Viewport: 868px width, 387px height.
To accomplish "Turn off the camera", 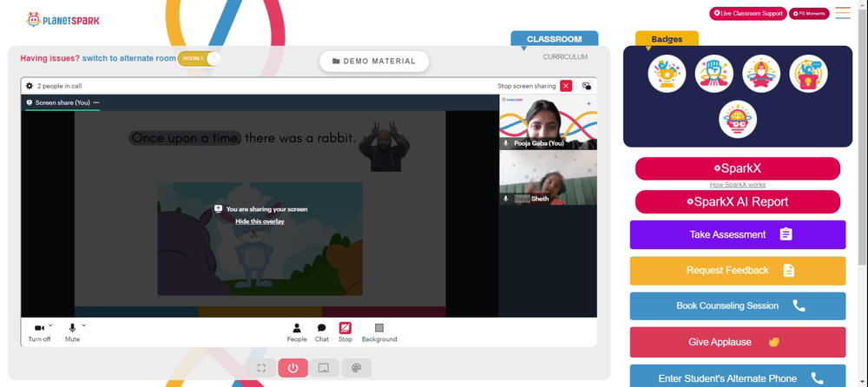I will (x=39, y=332).
